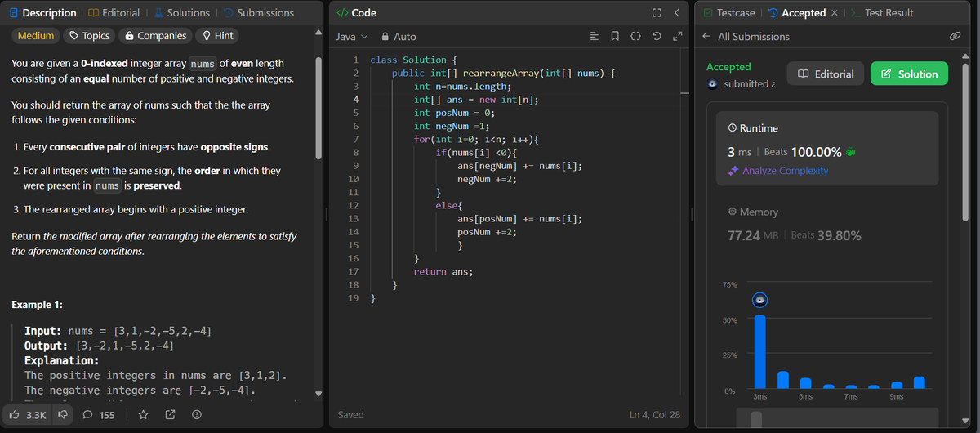Click the curly braces icon in the code toolbar

coord(635,37)
